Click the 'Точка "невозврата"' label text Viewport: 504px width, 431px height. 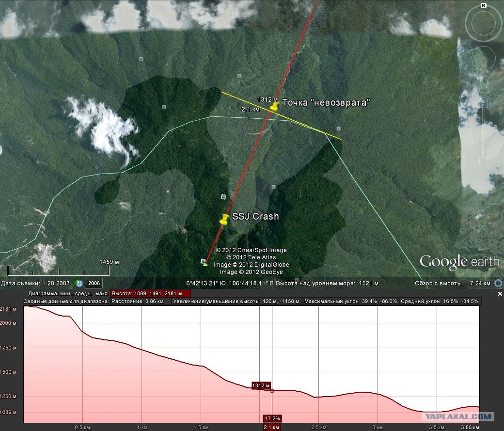pyautogui.click(x=326, y=103)
